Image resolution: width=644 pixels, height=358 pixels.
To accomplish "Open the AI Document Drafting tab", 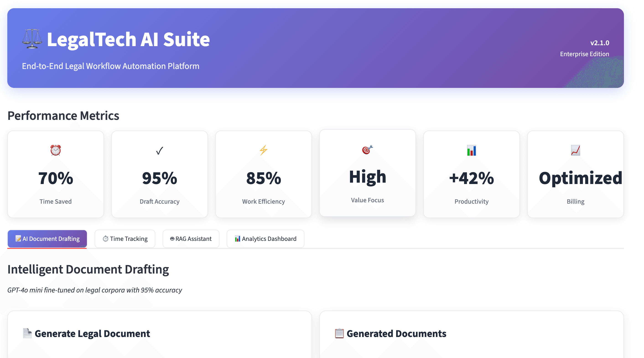I will point(47,239).
